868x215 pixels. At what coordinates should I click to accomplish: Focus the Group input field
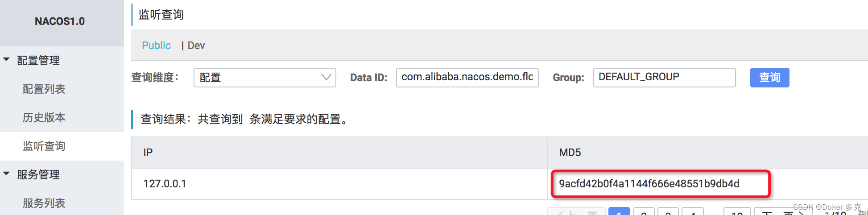tap(664, 78)
